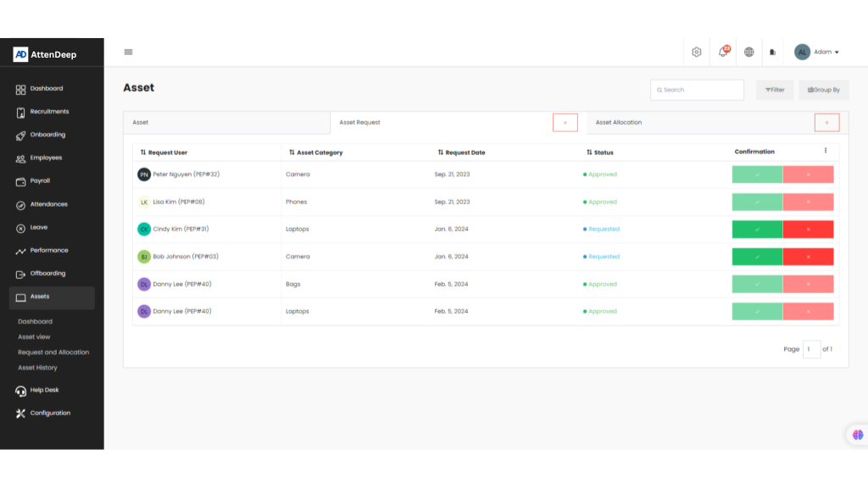Switch to the Asset tab

[141, 123]
